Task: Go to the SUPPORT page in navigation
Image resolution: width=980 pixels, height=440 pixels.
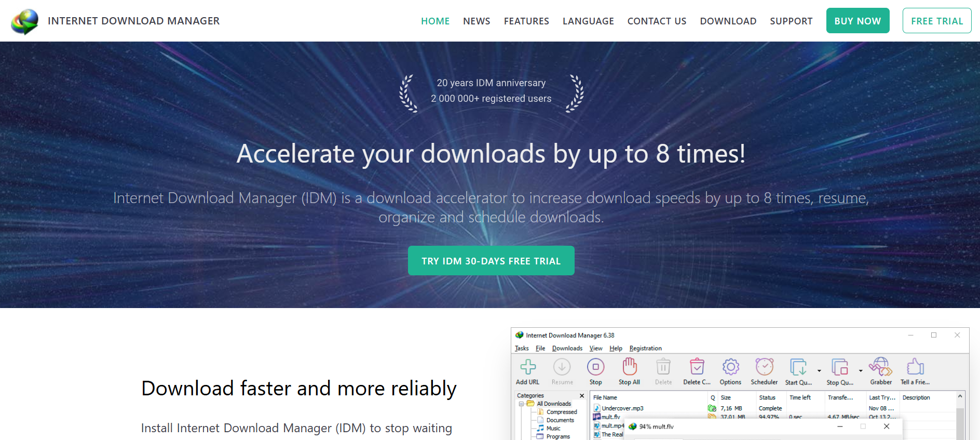Action: tap(791, 21)
